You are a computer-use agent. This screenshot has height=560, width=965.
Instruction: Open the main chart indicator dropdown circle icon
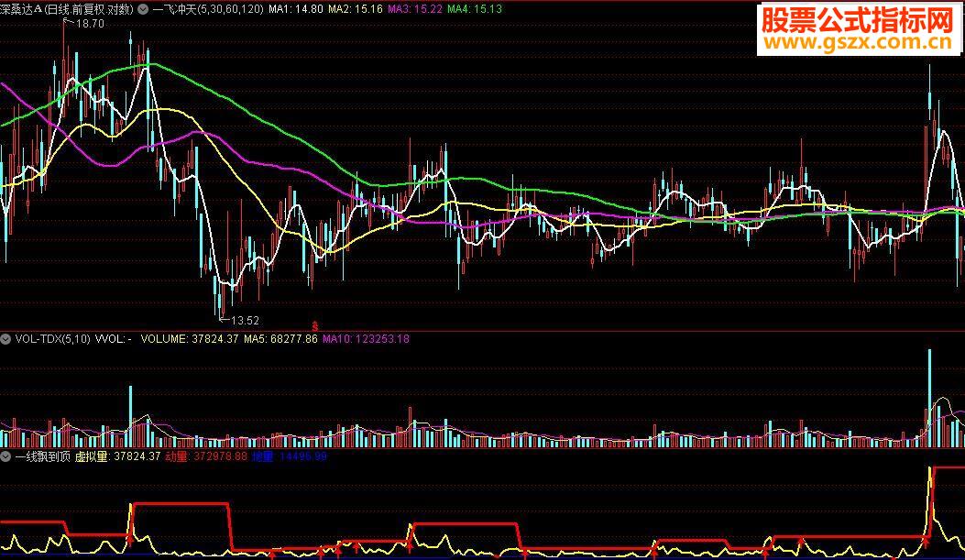[143, 9]
